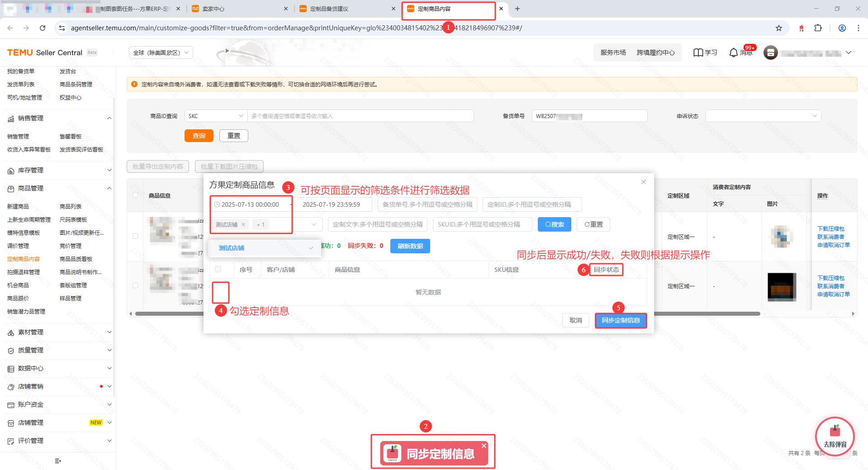
Task: Tick the dialog table's header checkbox beside 序号
Action: (218, 269)
